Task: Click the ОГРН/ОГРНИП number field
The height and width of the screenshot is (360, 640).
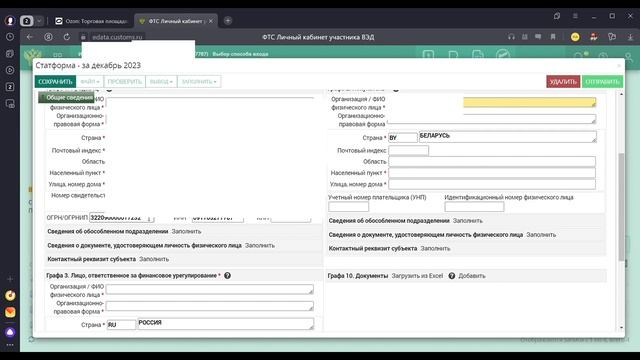Action: 122,218
